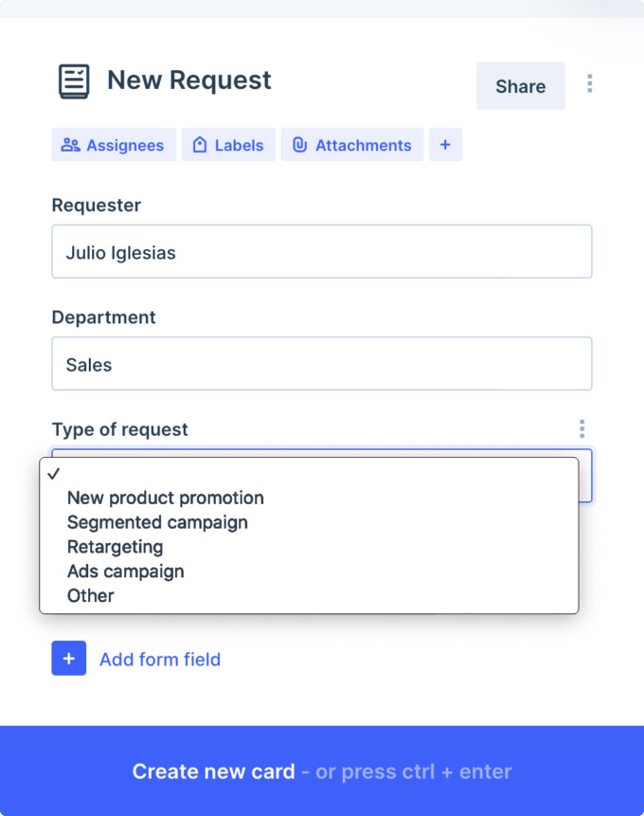Screen dimensions: 644x816
Task: Open the options menu beside Type of request
Action: point(582,428)
